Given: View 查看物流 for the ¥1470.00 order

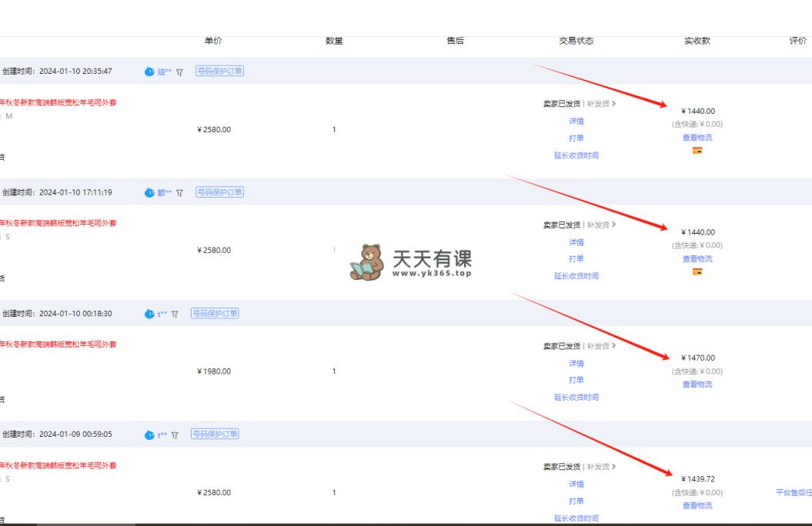Looking at the screenshot, I should pyautogui.click(x=697, y=385).
